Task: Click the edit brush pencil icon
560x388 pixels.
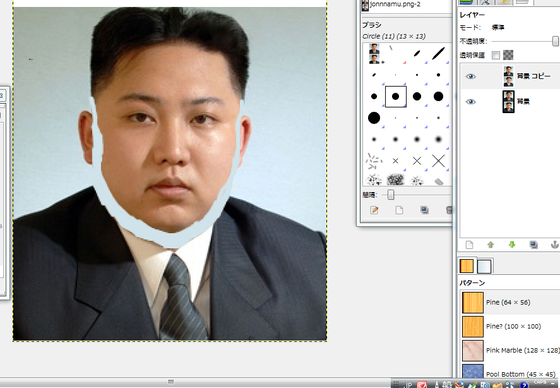Action: (x=374, y=210)
